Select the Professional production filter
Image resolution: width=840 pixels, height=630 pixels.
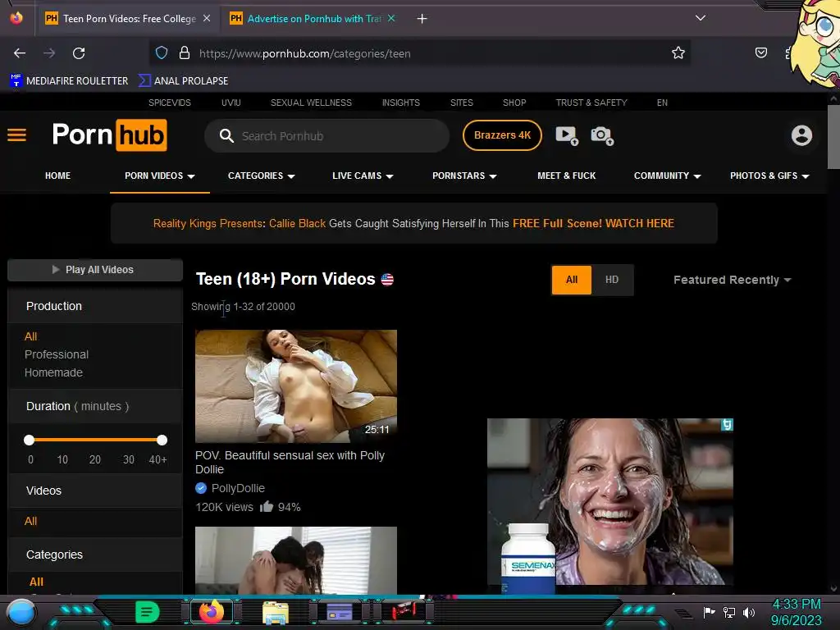pyautogui.click(x=57, y=354)
